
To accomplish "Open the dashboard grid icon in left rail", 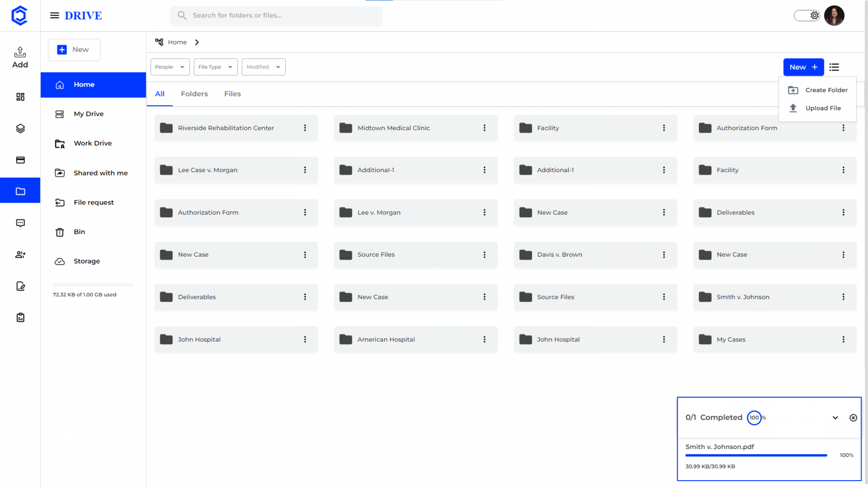I will tap(20, 97).
